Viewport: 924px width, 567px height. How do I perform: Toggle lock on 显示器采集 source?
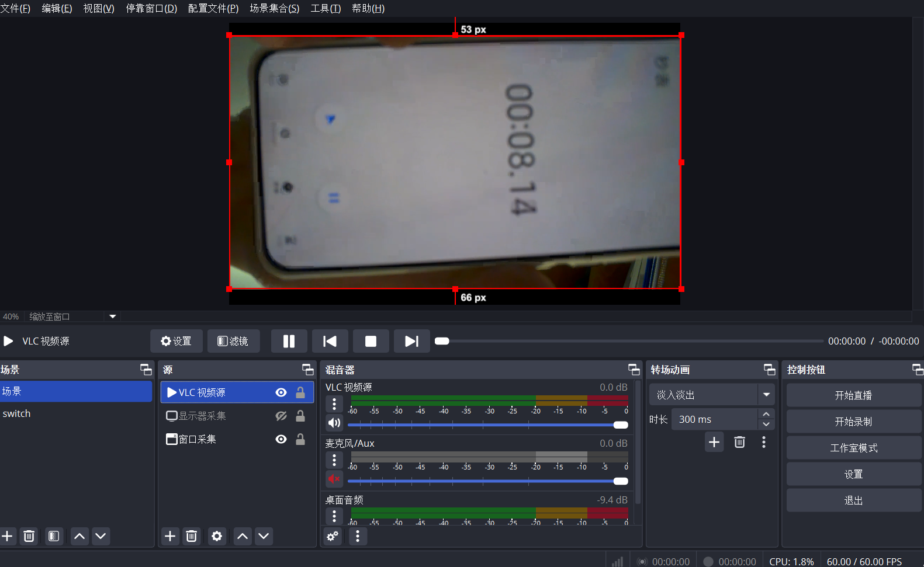click(300, 416)
